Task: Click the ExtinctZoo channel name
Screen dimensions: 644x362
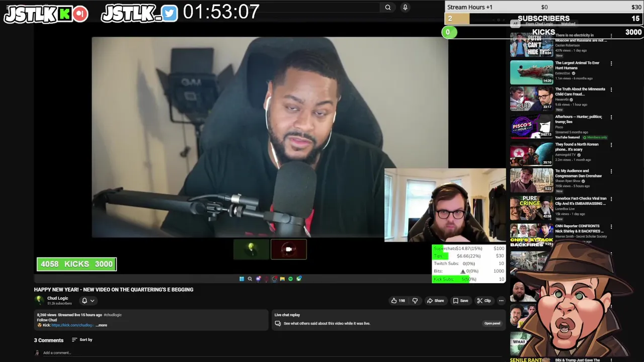Action: (562, 73)
